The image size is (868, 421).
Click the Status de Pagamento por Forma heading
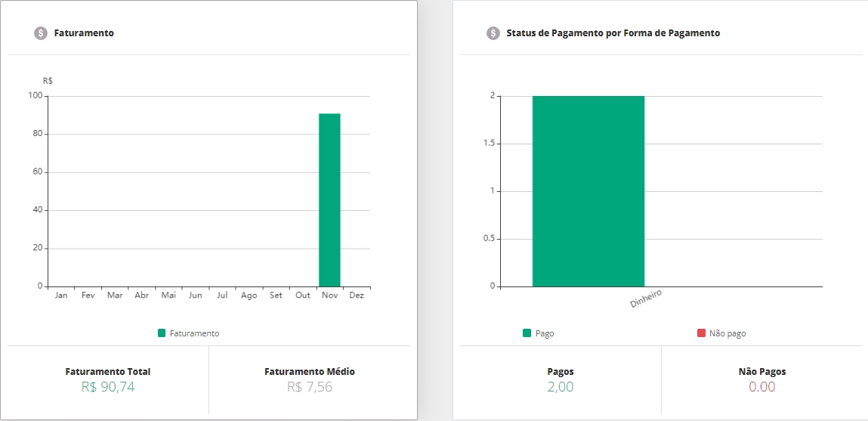pyautogui.click(x=613, y=33)
